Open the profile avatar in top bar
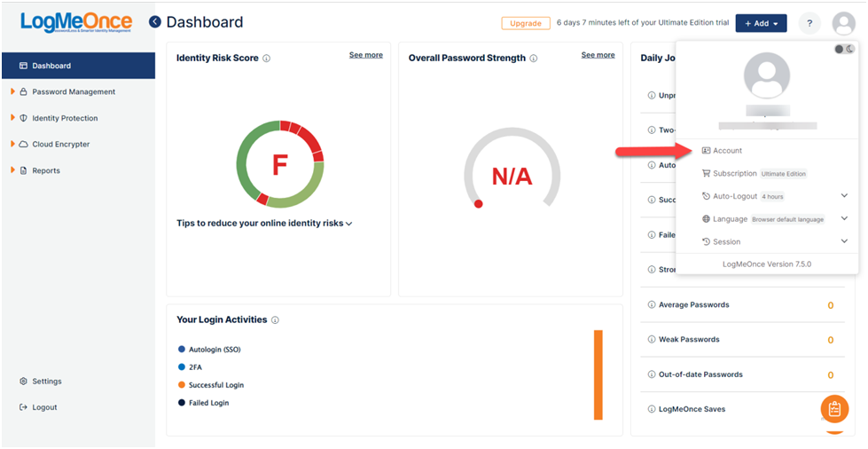 pos(844,23)
